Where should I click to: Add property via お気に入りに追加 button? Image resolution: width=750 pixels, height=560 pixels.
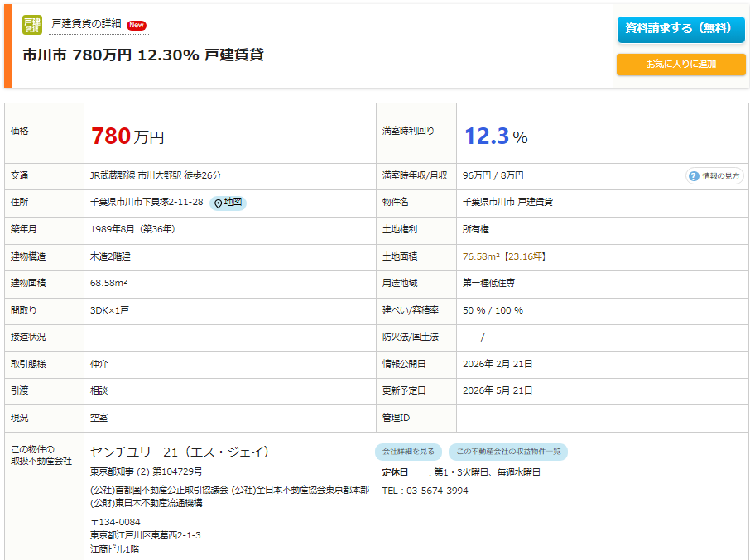click(680, 64)
